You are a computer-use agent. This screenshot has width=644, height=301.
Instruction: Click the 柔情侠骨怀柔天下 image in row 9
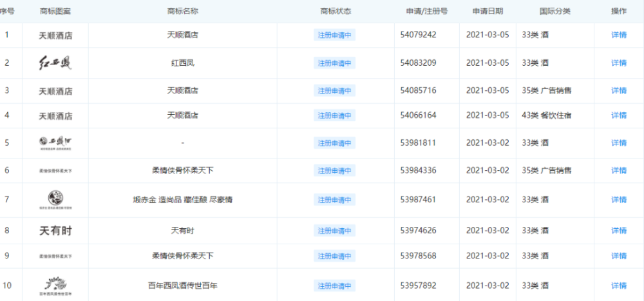pyautogui.click(x=55, y=256)
